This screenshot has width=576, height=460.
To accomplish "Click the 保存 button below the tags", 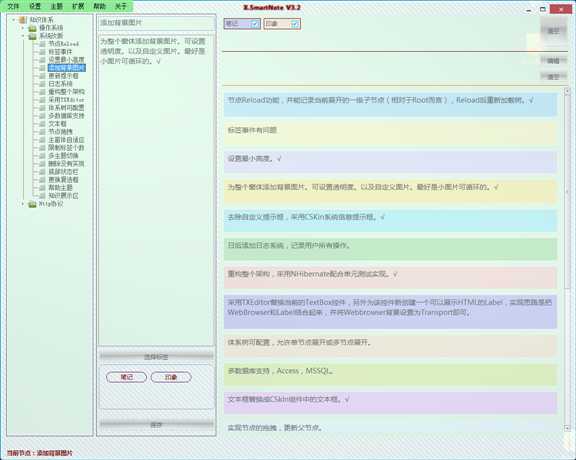I will [156, 425].
